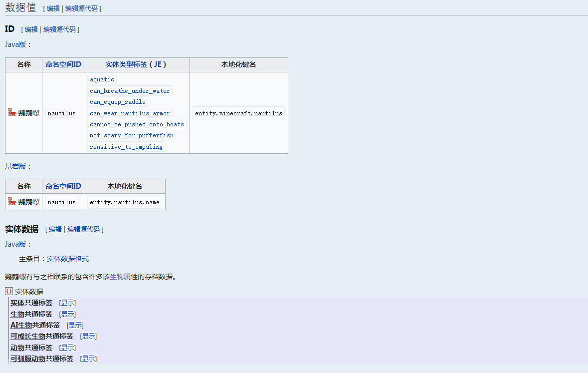This screenshot has width=588, height=373.
Task: Click the nautilus sprite icon in Bedrock table
Action: (11, 201)
